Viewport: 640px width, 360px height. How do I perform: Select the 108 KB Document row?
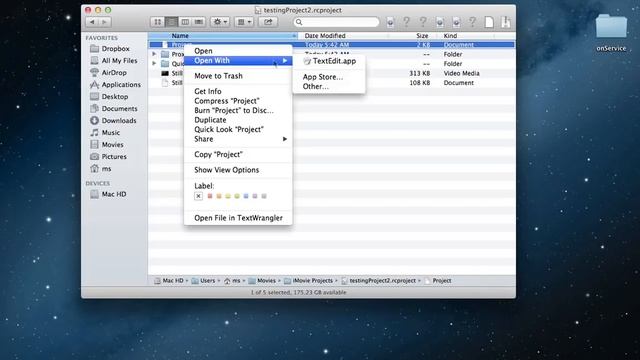point(331,83)
